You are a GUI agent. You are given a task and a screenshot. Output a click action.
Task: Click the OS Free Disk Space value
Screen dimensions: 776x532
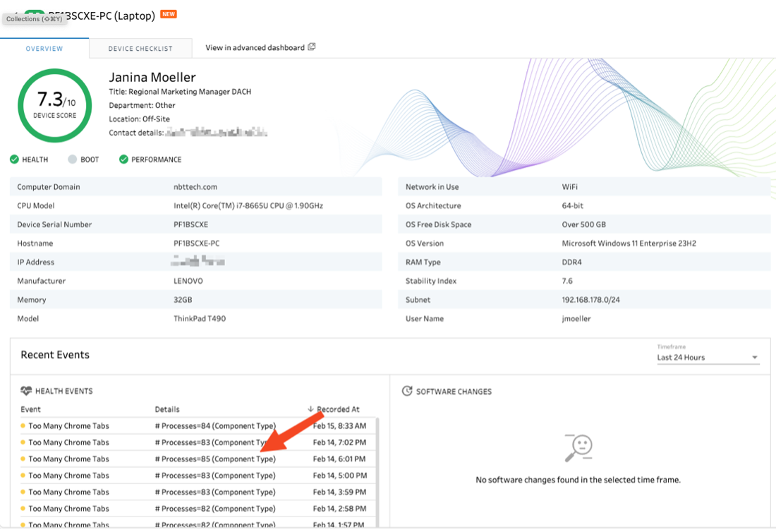(x=584, y=224)
